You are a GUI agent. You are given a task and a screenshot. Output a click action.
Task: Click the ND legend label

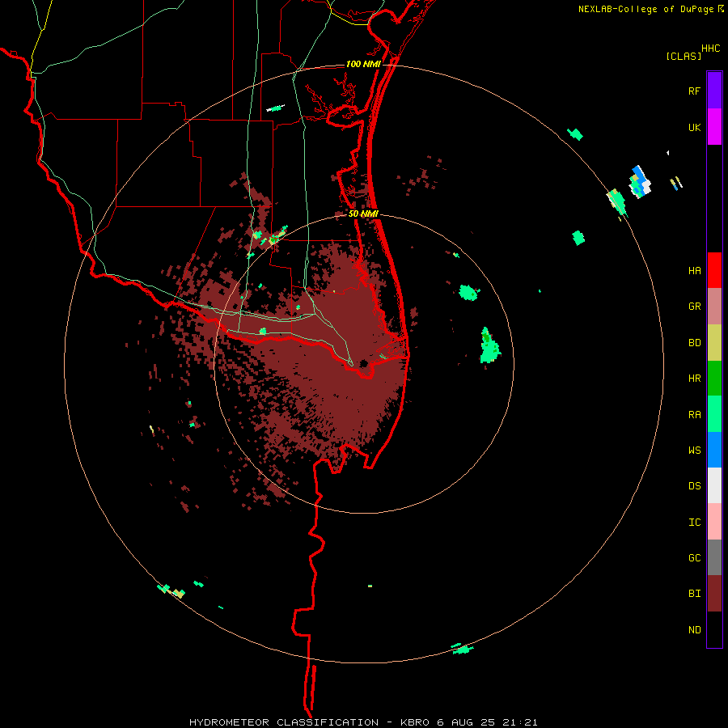coord(694,630)
